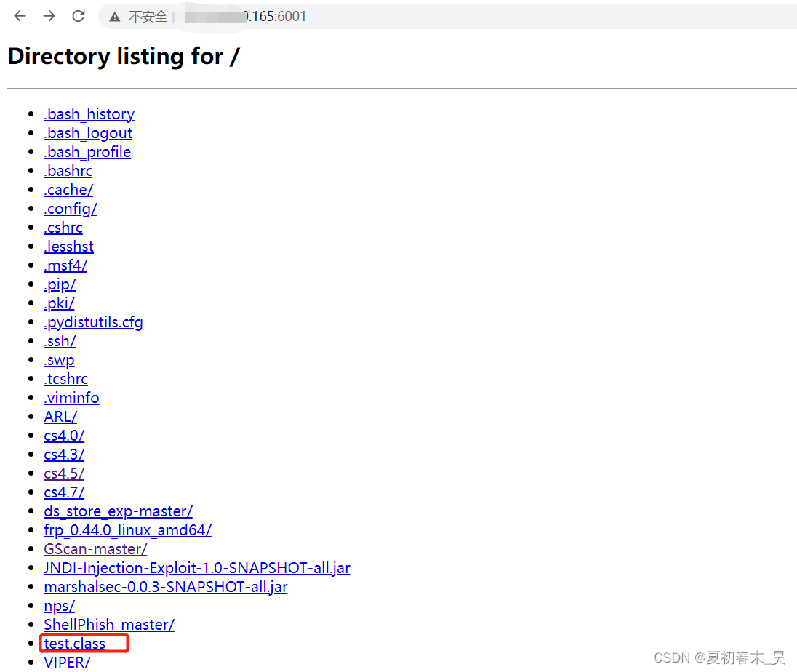Screen dimensions: 797x672
Task: Download marshalsec-0.0.3-SNAPSHOT-all.jar
Action: 166,587
